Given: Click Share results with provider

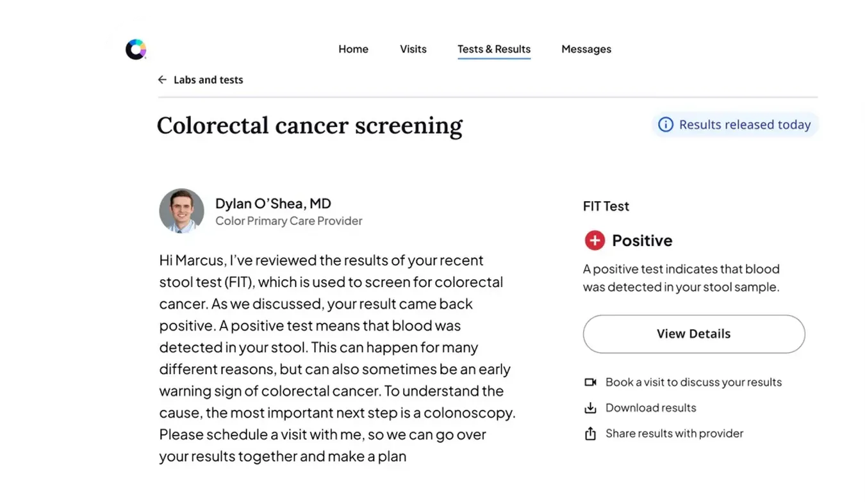Looking at the screenshot, I should click(674, 434).
